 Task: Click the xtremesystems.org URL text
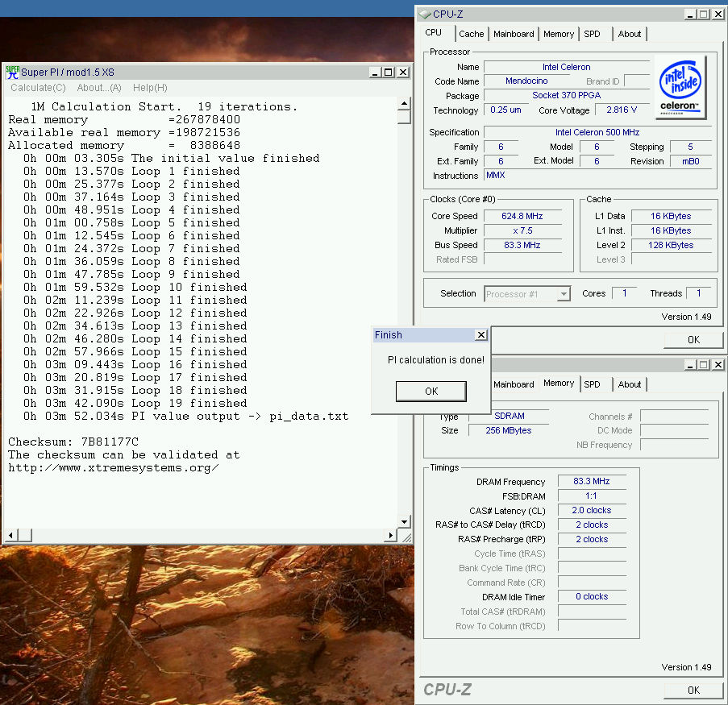(114, 468)
